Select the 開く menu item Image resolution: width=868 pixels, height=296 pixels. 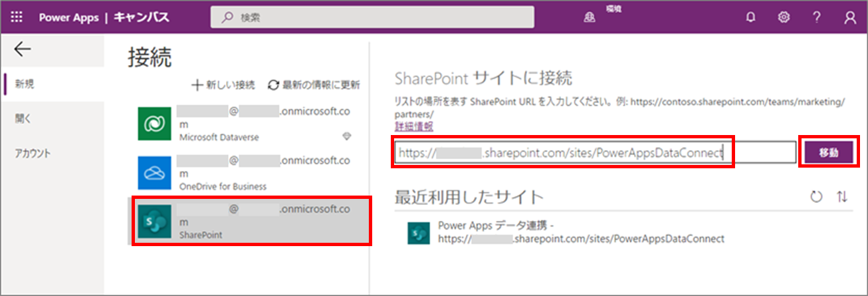(x=53, y=118)
